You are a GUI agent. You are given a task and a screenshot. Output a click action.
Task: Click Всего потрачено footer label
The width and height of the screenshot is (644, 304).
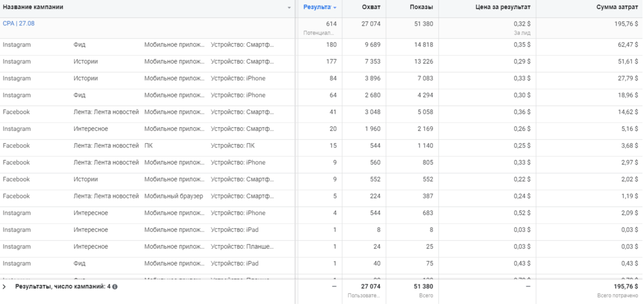[x=618, y=296]
